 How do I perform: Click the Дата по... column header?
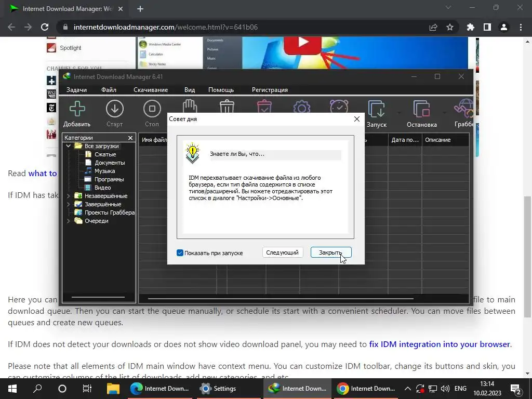point(405,140)
